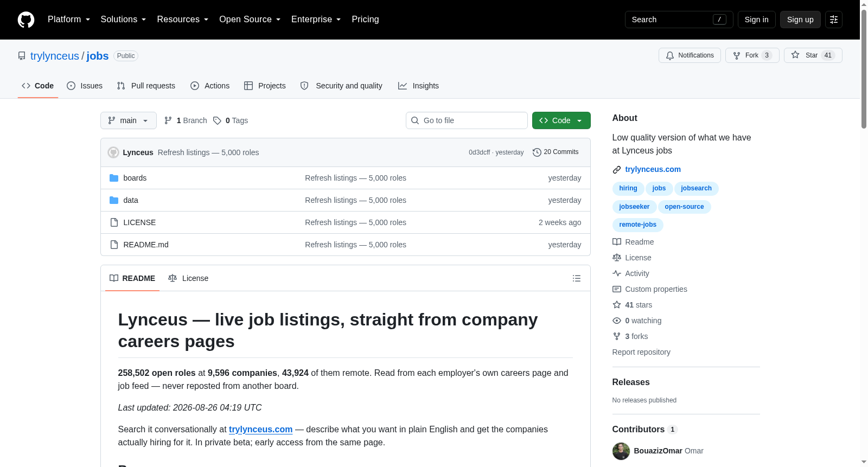Screen dimensions: 868x467
Task: Click the link icon beside trylynceus.com
Action: click(617, 170)
